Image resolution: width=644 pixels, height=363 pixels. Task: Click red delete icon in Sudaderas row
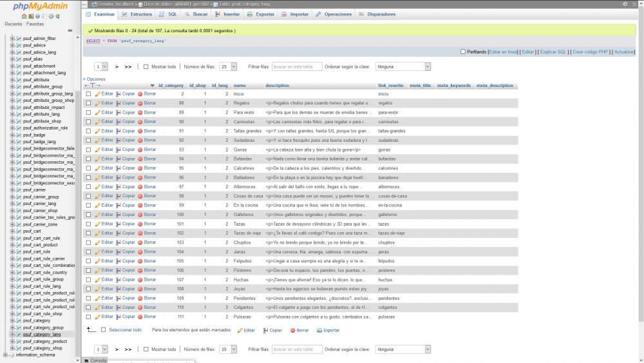140,140
